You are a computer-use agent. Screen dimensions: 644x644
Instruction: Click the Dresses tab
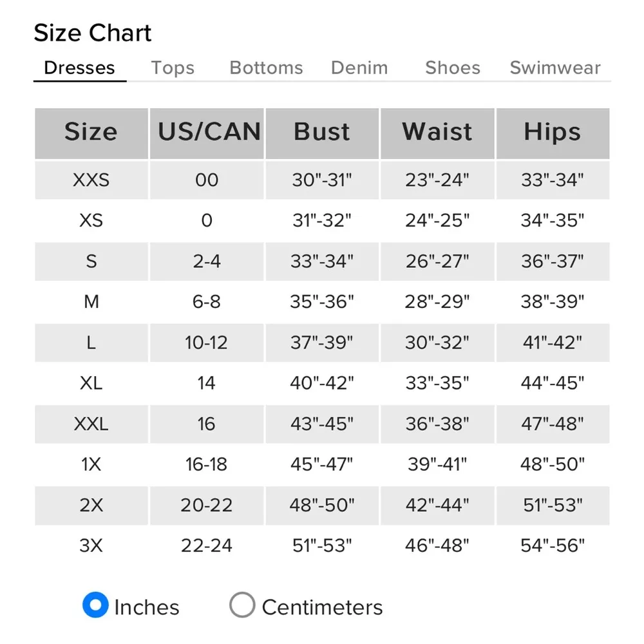point(79,68)
